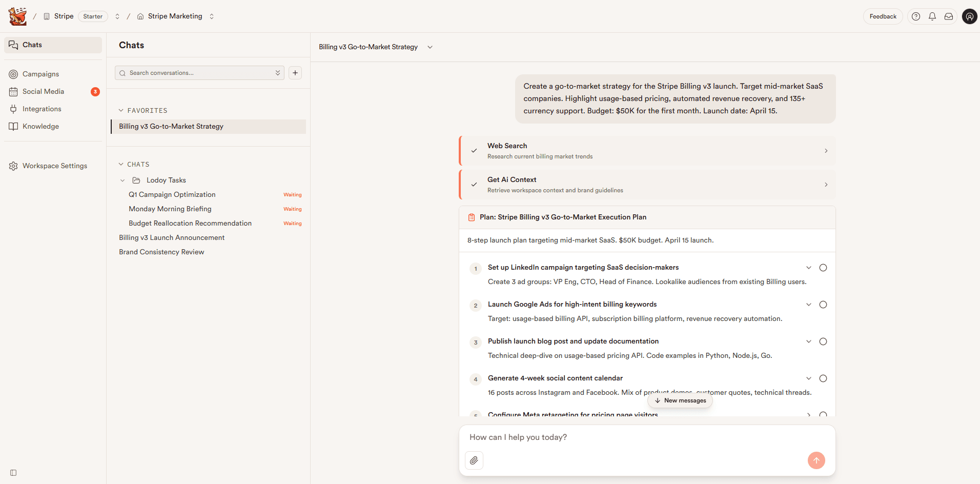Open help via the question mark icon
980x484 pixels.
pyautogui.click(x=916, y=16)
